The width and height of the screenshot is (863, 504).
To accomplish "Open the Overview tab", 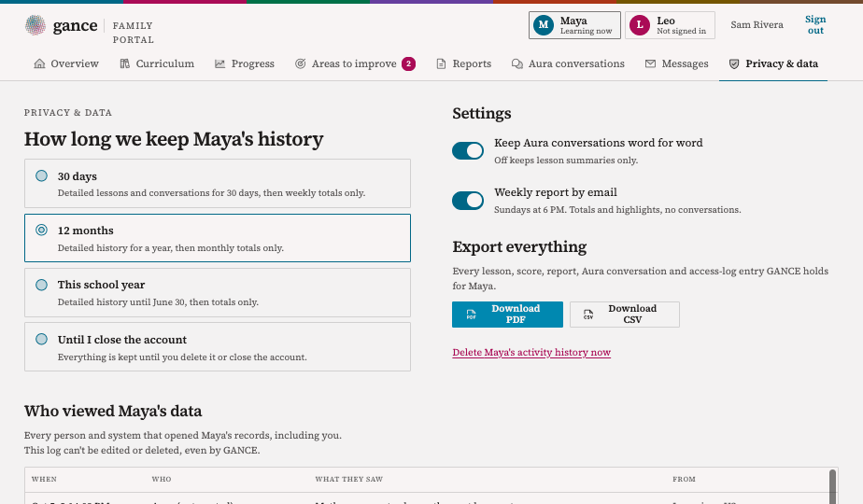I will [66, 63].
